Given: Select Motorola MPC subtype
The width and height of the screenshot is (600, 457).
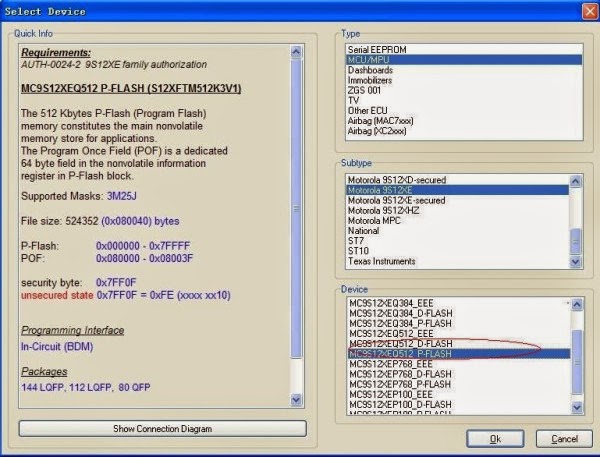Looking at the screenshot, I should point(458,220).
